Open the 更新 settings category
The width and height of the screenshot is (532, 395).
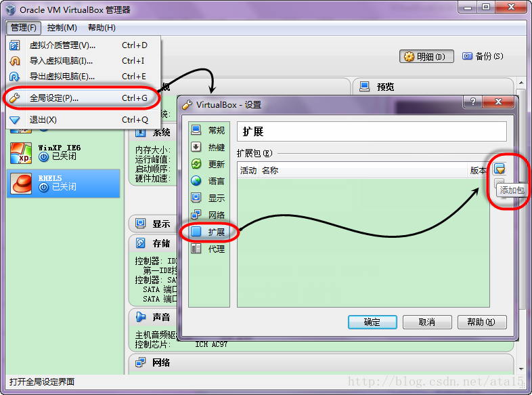tap(209, 164)
